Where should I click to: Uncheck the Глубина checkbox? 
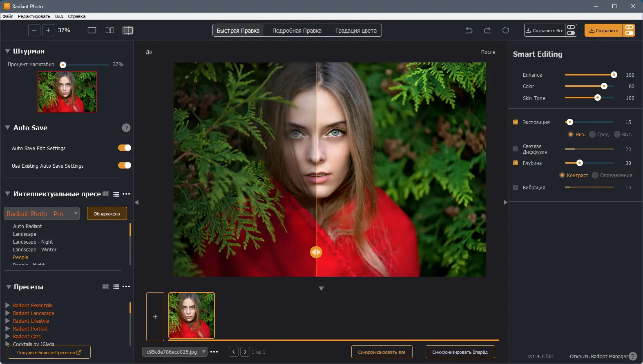point(516,163)
